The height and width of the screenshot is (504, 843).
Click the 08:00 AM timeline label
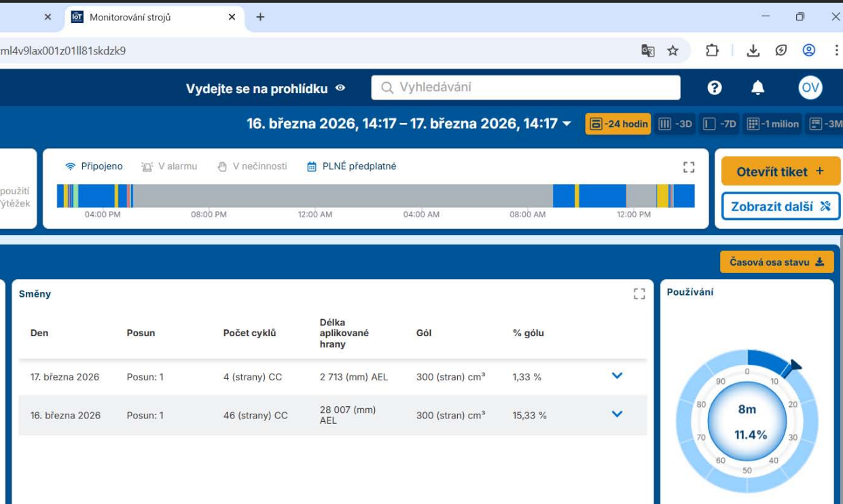point(528,215)
